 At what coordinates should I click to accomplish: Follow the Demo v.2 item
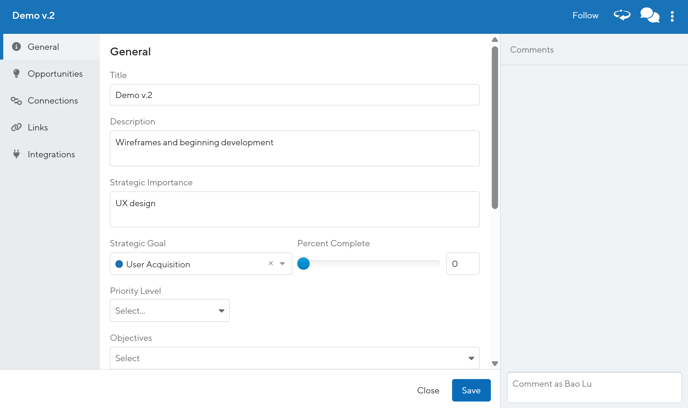pos(585,16)
